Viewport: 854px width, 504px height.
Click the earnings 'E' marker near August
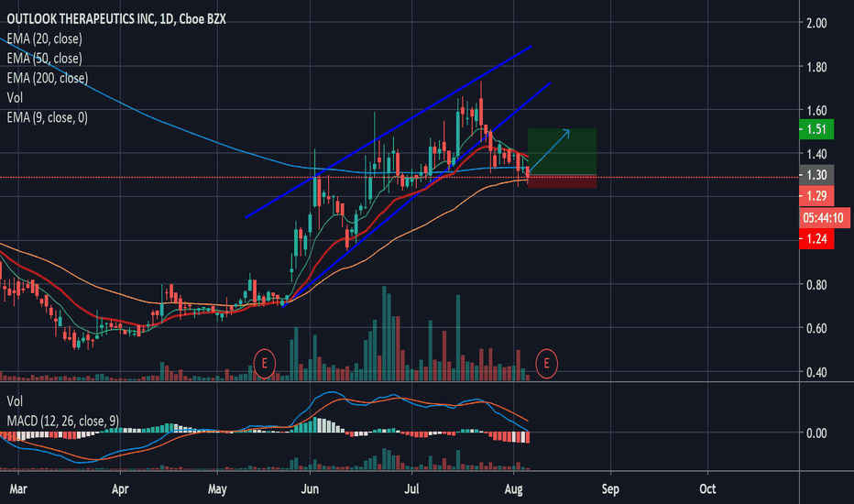546,363
